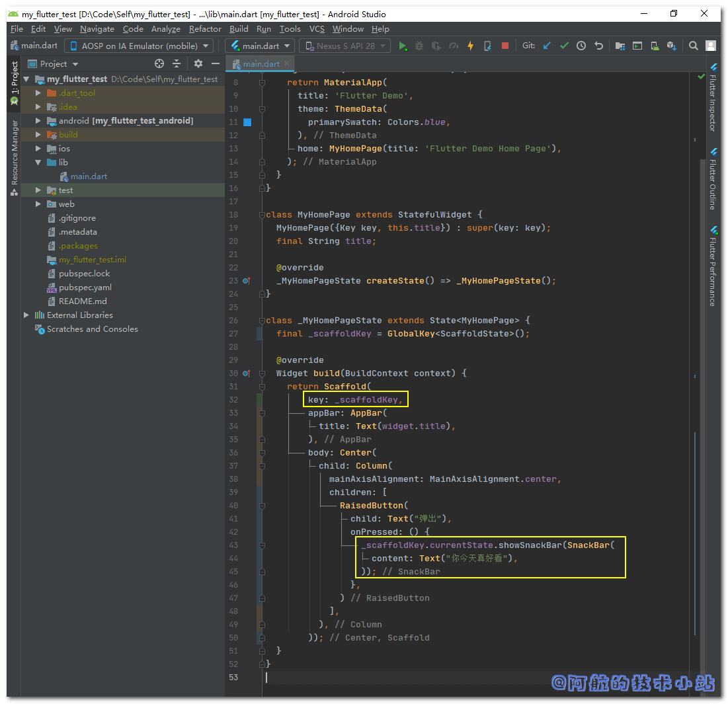Toggle the Resource Manager tool window
Viewport: 728px width, 704px height.
15,158
